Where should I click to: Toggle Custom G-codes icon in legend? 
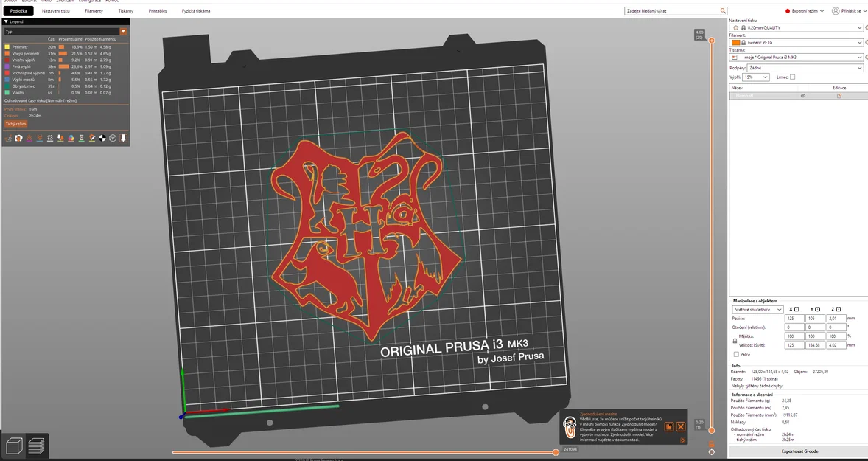tap(92, 138)
